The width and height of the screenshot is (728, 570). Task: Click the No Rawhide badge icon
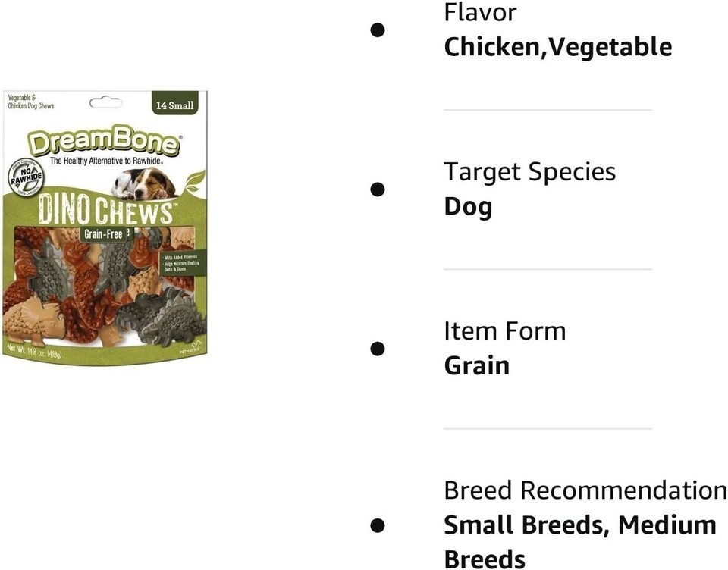click(26, 177)
